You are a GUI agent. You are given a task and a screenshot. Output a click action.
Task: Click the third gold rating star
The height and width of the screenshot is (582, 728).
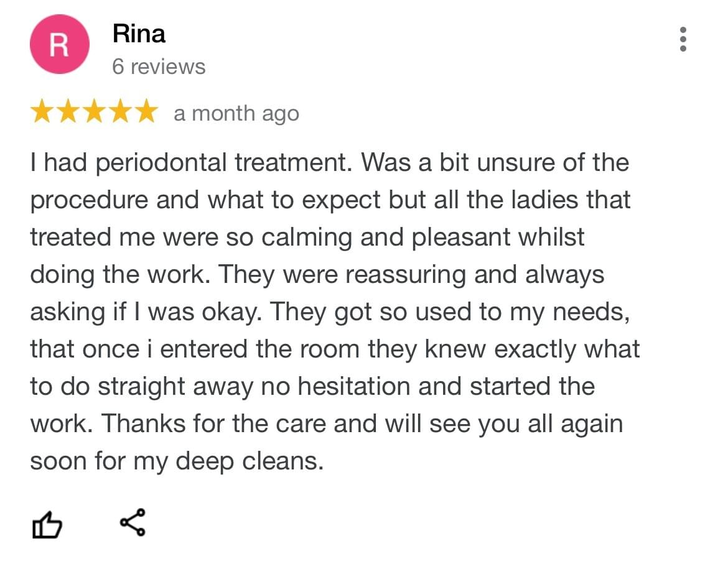pyautogui.click(x=94, y=111)
